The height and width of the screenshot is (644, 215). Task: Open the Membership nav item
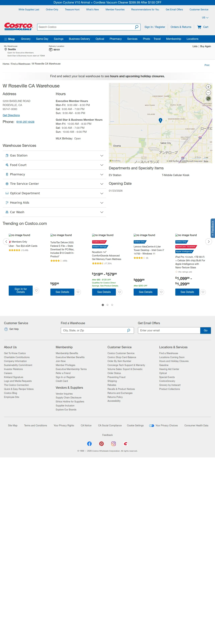(x=173, y=39)
